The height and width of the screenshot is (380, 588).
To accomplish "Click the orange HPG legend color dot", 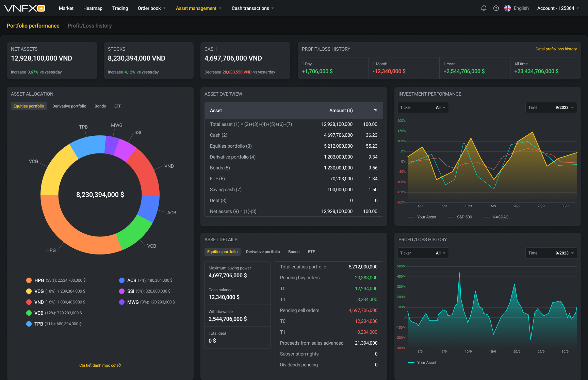I will click(x=29, y=280).
